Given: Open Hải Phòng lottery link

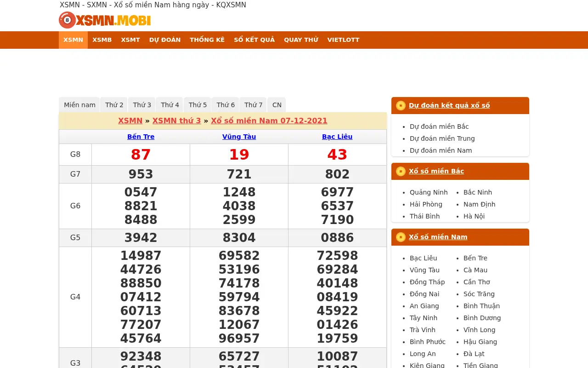Looking at the screenshot, I should [426, 204].
